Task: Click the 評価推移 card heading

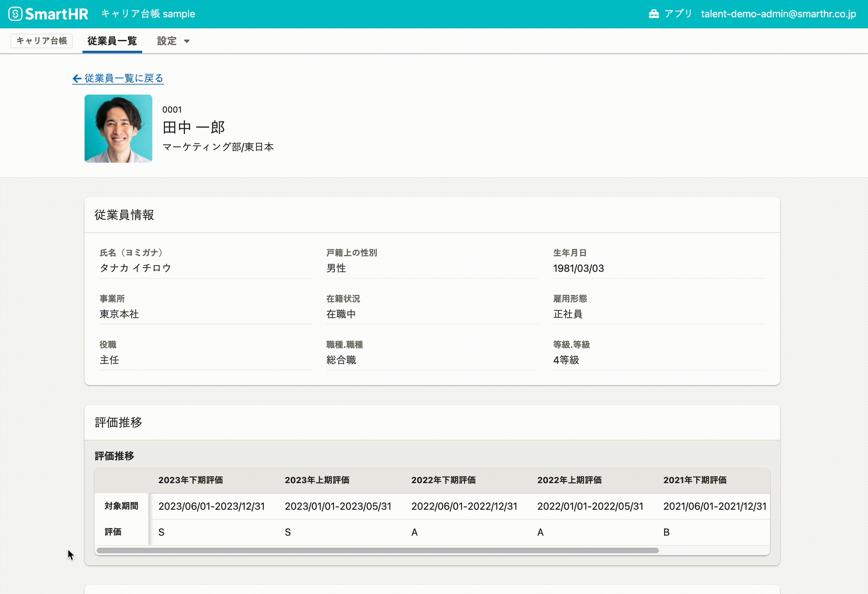Action: coord(118,422)
